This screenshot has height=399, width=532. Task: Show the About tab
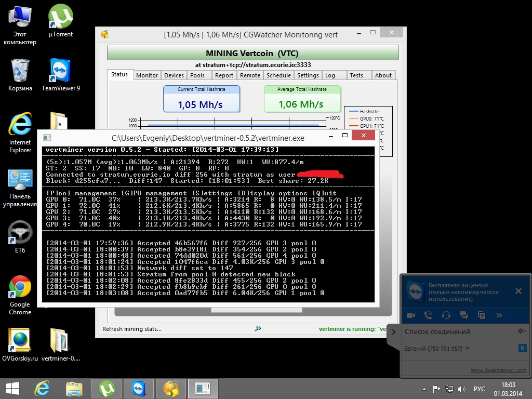pos(383,75)
